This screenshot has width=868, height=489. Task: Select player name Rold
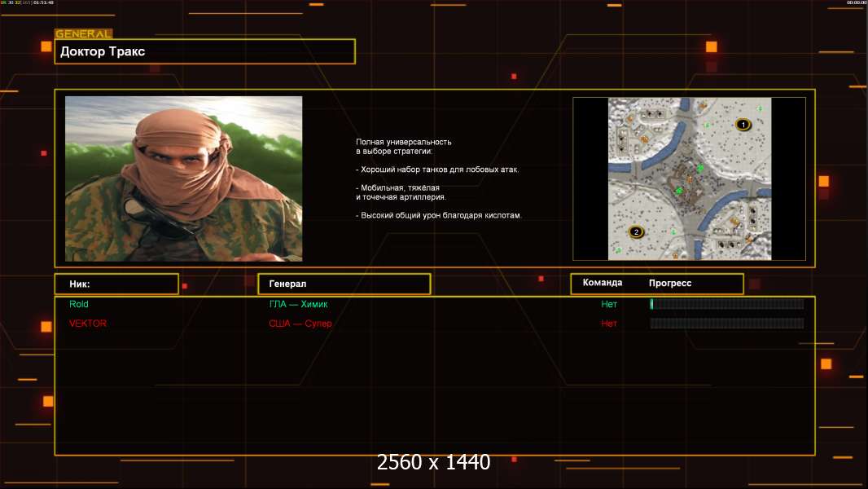(x=79, y=304)
